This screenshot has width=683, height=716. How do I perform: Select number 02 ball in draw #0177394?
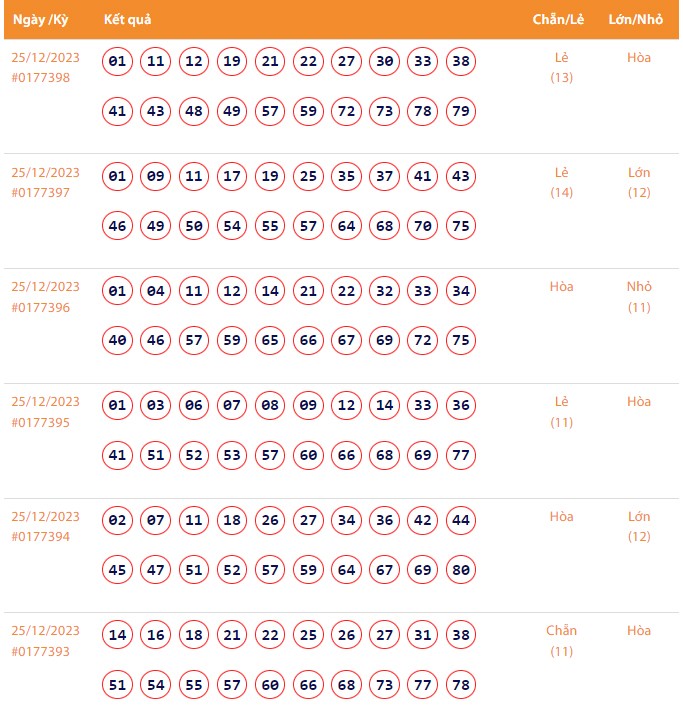click(118, 520)
